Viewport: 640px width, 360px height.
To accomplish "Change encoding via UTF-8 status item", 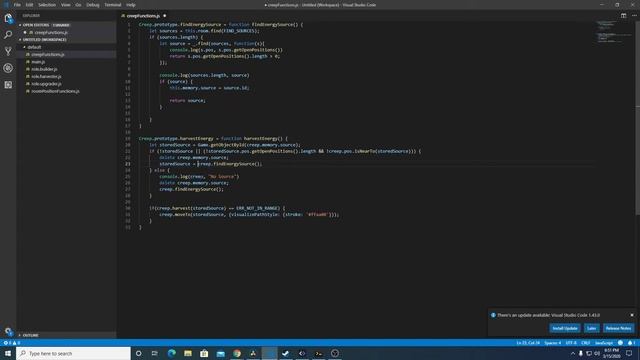I will pyautogui.click(x=571, y=343).
